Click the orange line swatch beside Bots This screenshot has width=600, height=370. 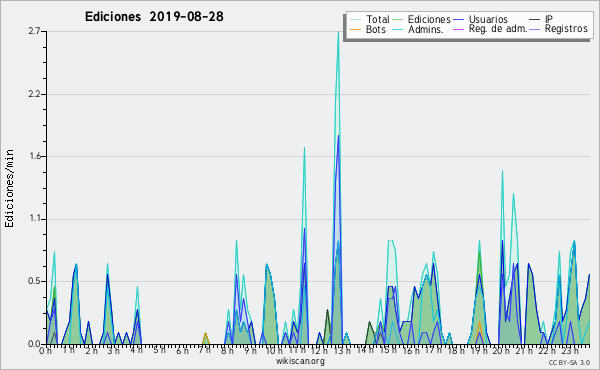coord(355,29)
